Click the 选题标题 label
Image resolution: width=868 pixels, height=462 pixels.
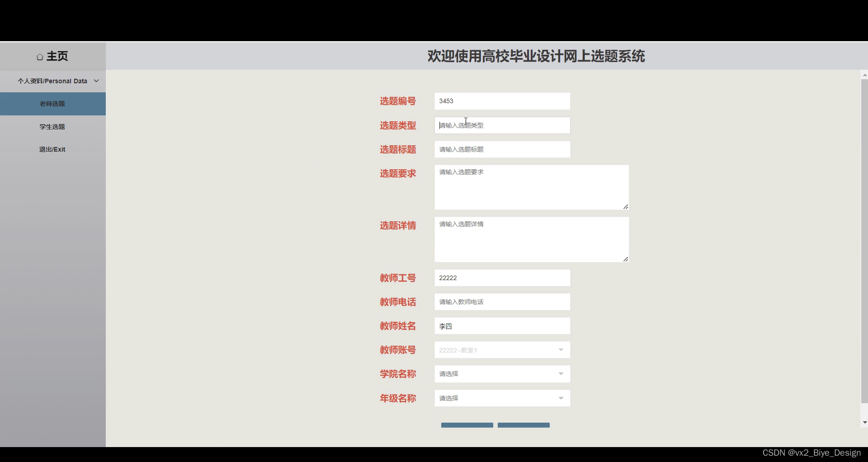click(x=398, y=149)
